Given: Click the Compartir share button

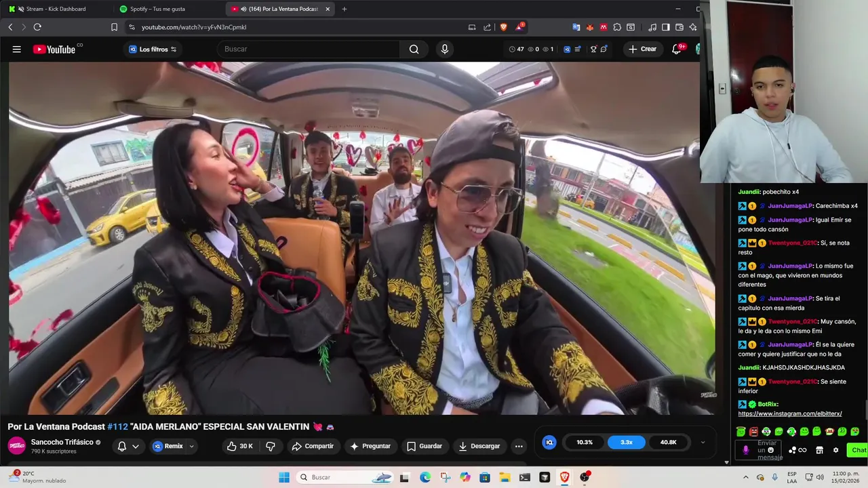Looking at the screenshot, I should (313, 446).
